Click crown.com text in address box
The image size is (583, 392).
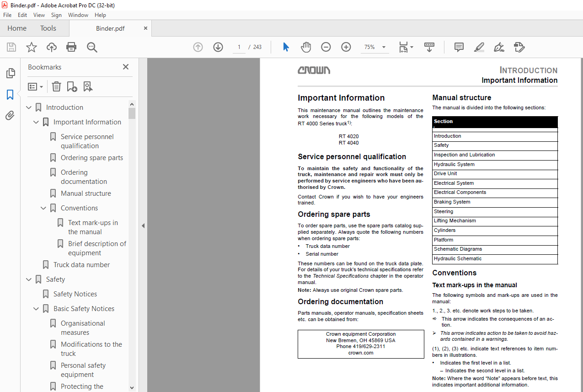[x=361, y=353]
